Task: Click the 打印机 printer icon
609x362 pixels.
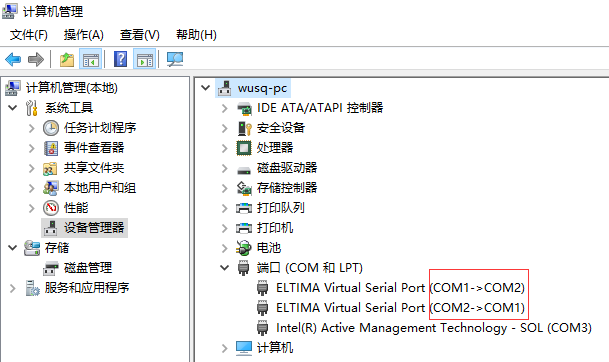Action: point(244,228)
